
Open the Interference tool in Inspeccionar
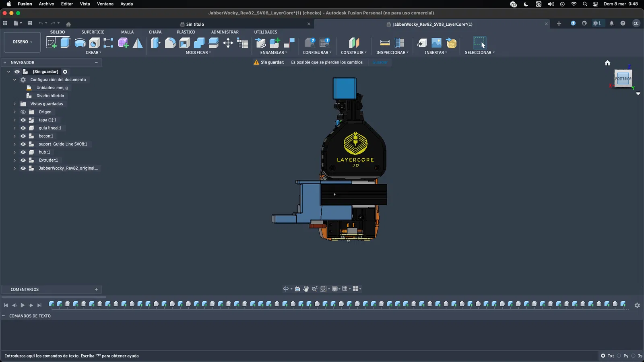coord(399,43)
